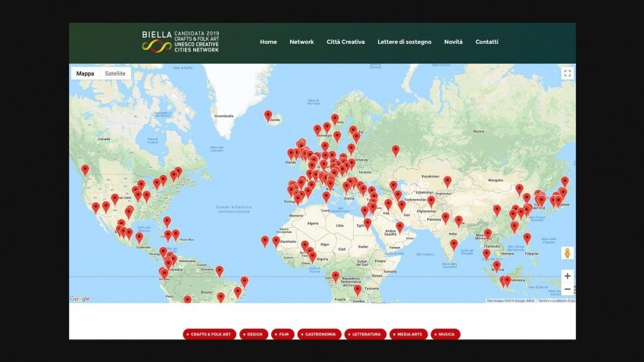Open Termini e condizioni d'uso link
The height and width of the screenshot is (362, 644).
(x=556, y=301)
